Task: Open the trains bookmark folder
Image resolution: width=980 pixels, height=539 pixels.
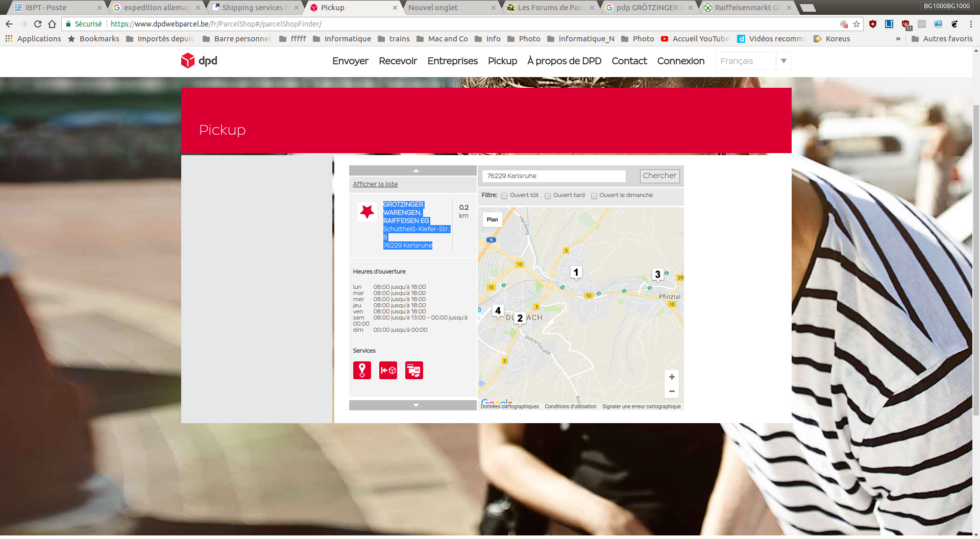Action: pos(394,39)
